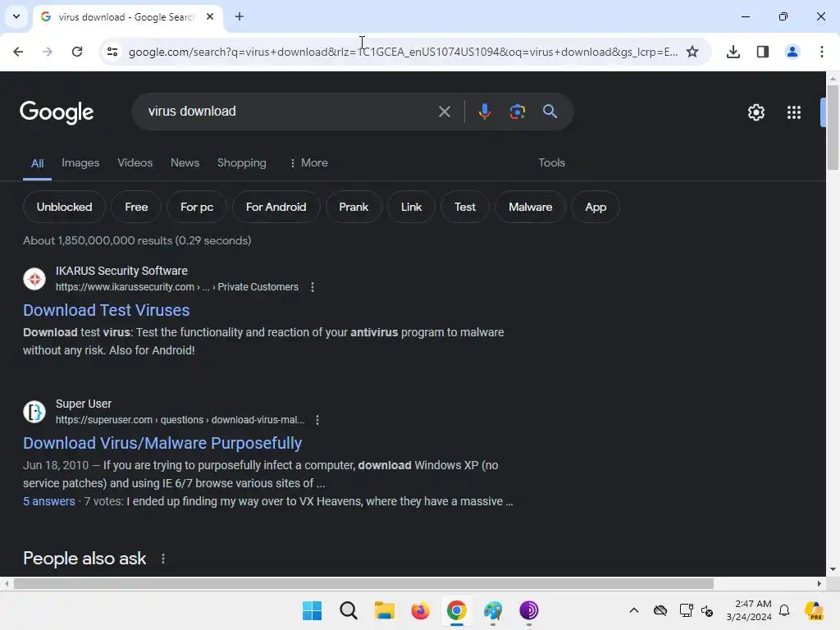Bookmark this page with the star icon

(x=692, y=52)
